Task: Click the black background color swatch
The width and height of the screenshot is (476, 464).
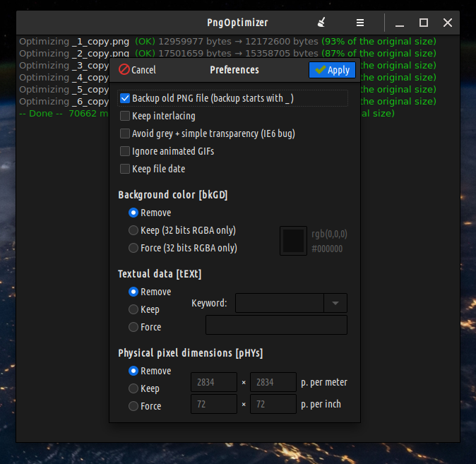Action: pos(293,241)
